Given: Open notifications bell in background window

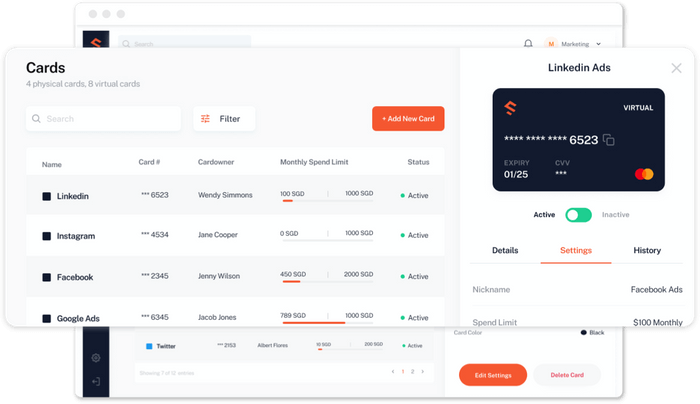Looking at the screenshot, I should pyautogui.click(x=528, y=43).
